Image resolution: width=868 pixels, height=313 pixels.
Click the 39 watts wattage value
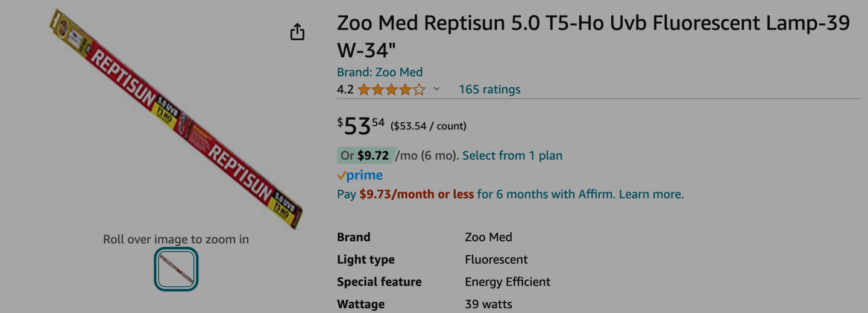click(x=488, y=304)
